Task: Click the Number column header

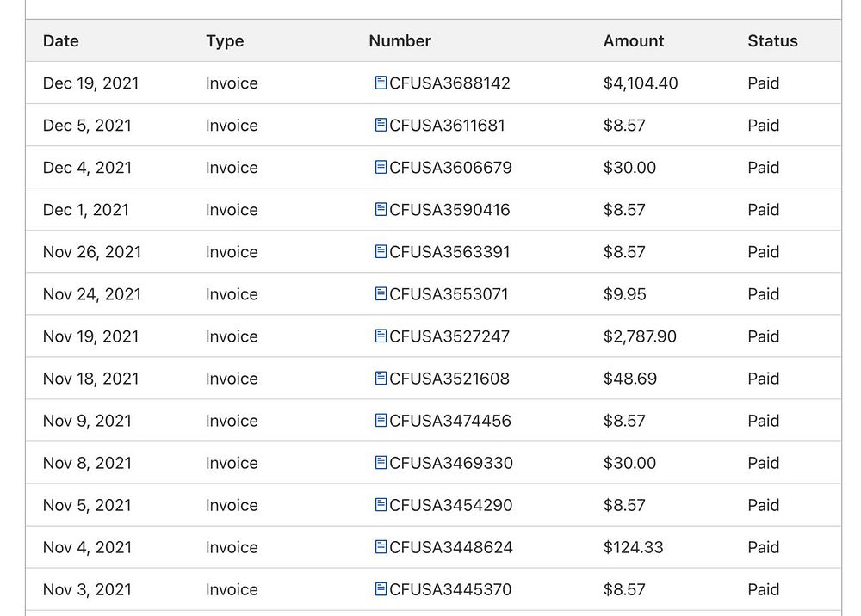Action: [400, 41]
